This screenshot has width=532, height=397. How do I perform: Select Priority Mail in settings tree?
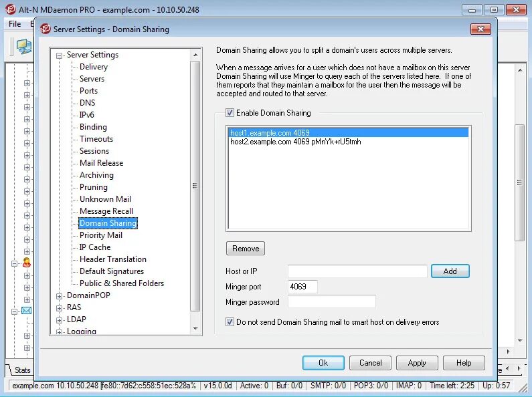coord(101,235)
